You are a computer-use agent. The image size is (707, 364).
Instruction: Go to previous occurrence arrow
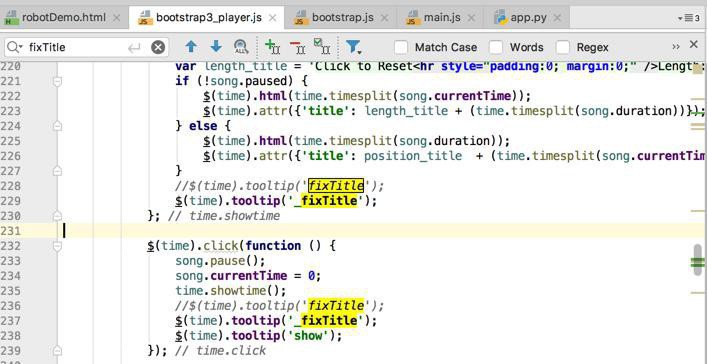pyautogui.click(x=191, y=46)
